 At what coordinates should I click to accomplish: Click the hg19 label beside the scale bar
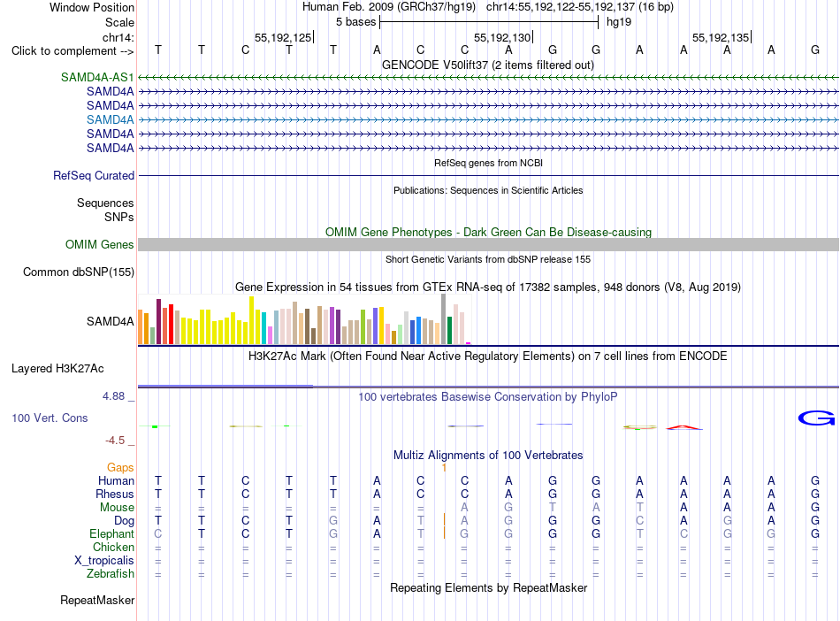(x=619, y=22)
